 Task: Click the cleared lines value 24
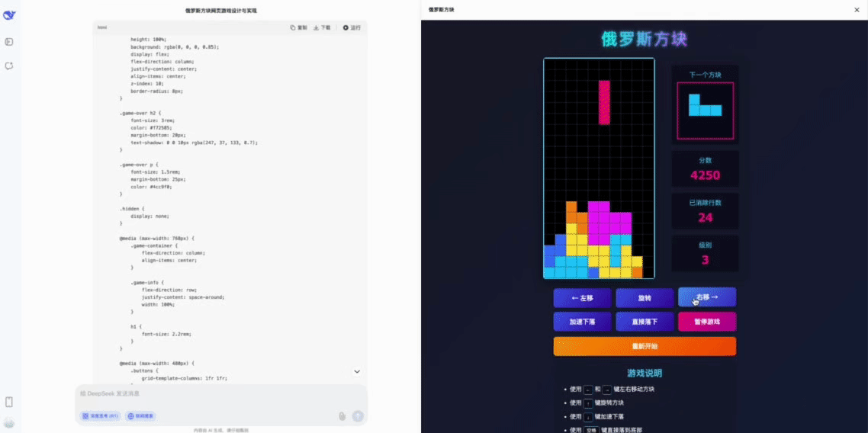point(706,218)
